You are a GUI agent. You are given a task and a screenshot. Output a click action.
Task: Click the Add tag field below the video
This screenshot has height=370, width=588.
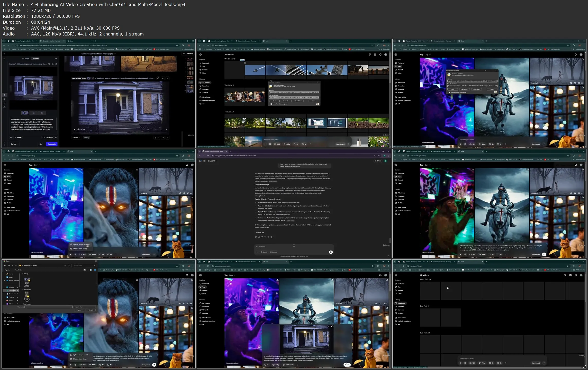coord(86,138)
